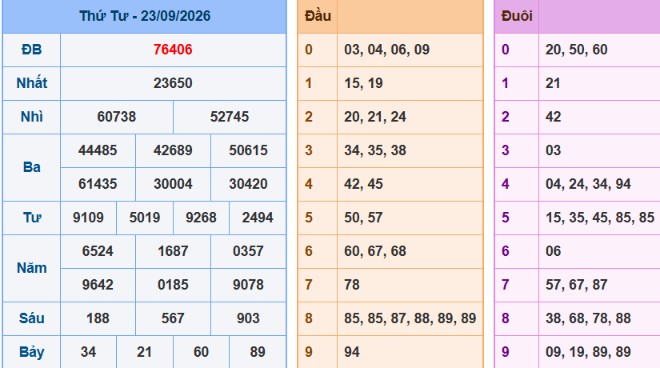Click the first prize number 23650
This screenshot has height=368, width=660.
coord(173,83)
